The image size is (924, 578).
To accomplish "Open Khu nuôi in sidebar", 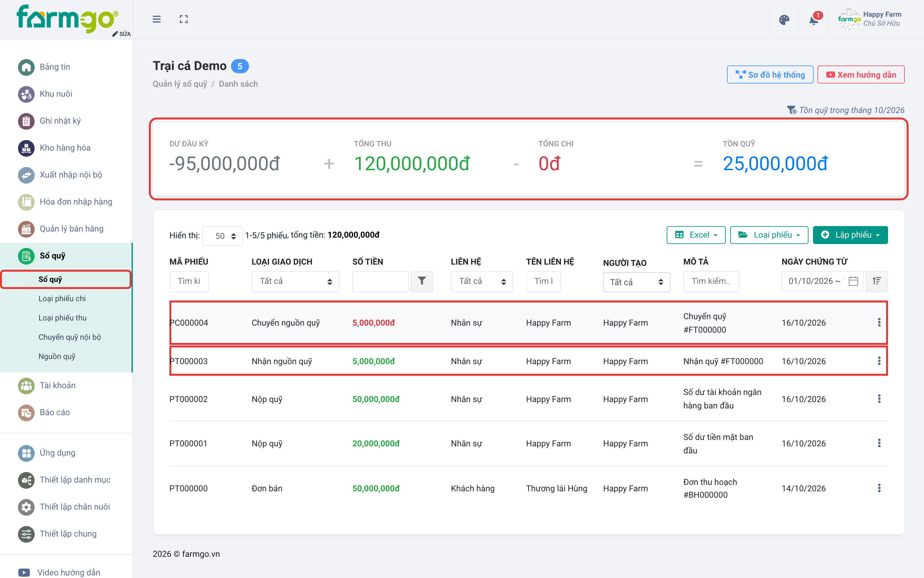I will (x=56, y=94).
